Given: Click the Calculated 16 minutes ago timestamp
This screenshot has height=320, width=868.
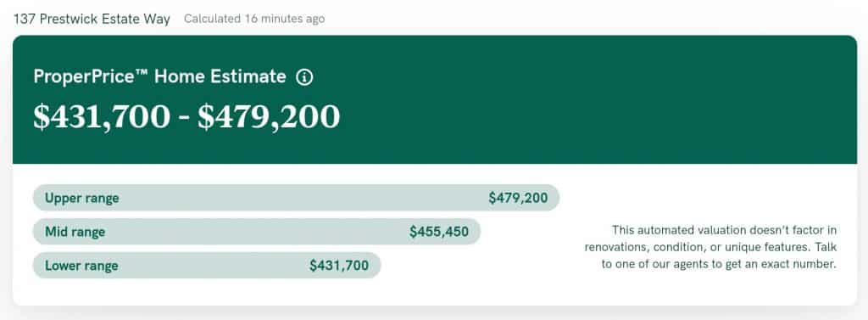Looking at the screenshot, I should pyautogui.click(x=254, y=19).
